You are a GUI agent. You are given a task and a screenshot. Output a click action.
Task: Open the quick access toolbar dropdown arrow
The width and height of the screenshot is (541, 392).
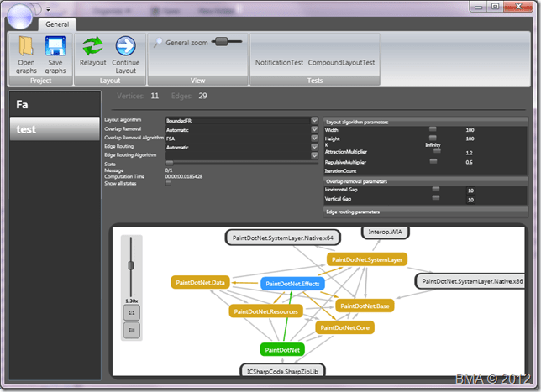(49, 9)
